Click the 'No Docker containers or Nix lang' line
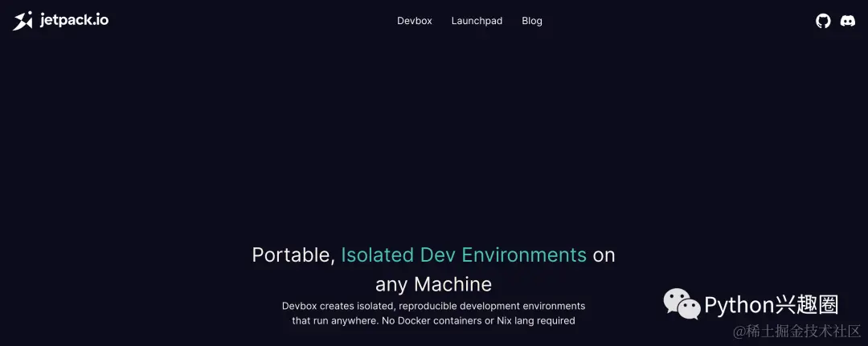The image size is (868, 346). [433, 320]
